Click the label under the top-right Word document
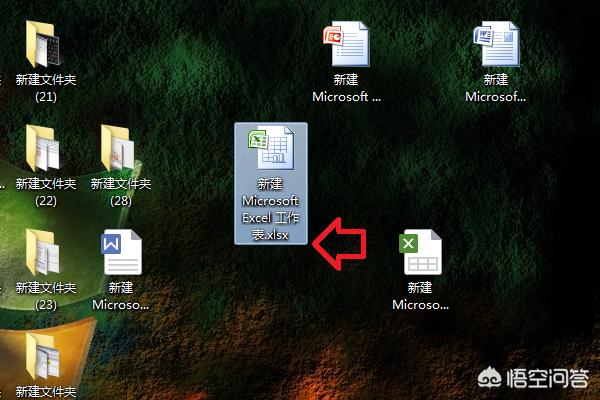600x400 pixels. tap(496, 88)
